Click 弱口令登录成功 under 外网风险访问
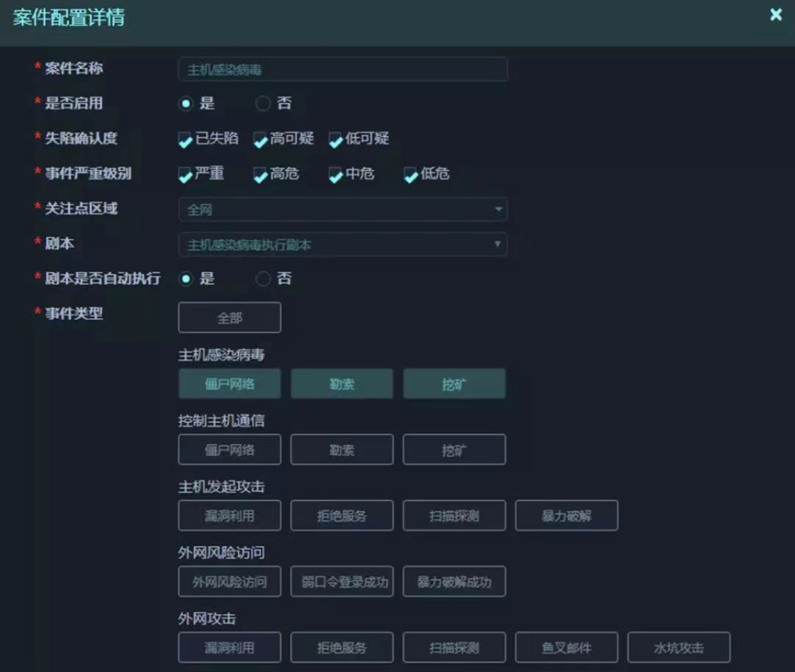The image size is (795, 672). 341,581
